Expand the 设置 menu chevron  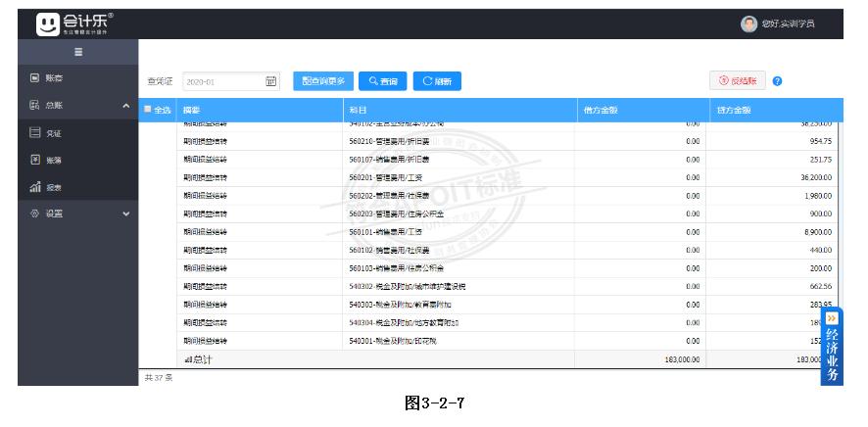(x=125, y=213)
